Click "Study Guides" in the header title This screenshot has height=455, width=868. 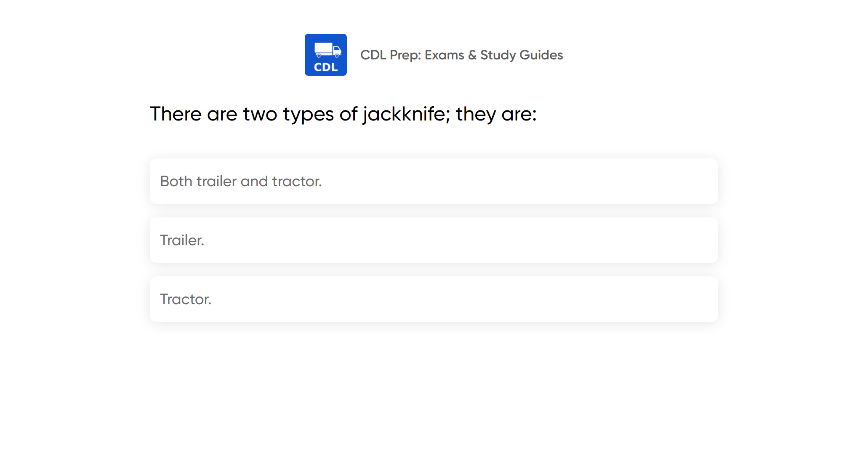[522, 55]
